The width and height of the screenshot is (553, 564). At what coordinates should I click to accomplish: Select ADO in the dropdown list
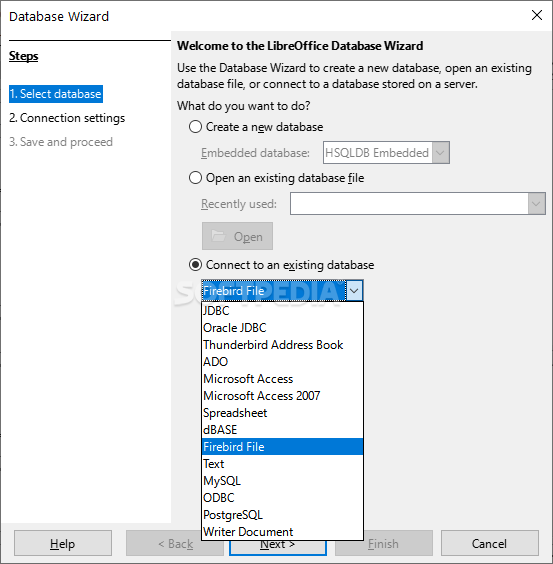pyautogui.click(x=282, y=362)
